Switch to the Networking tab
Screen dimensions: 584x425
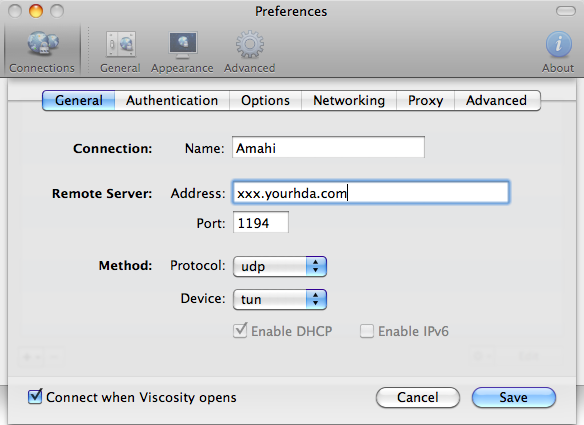[349, 101]
